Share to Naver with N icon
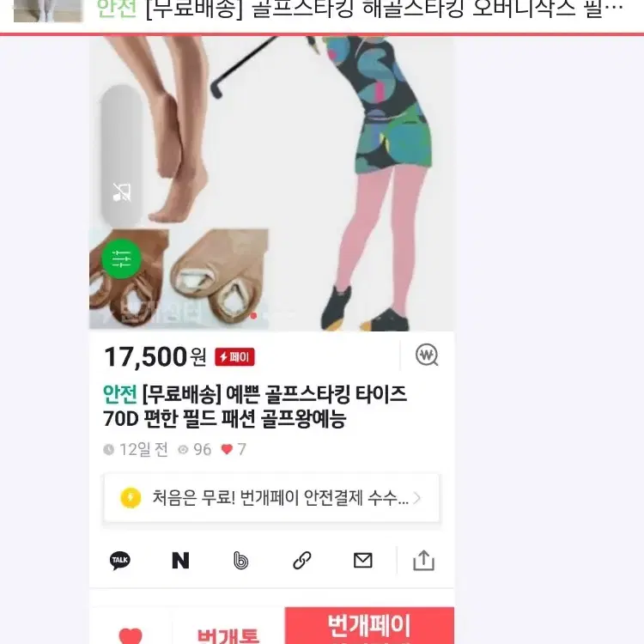The width and height of the screenshot is (644, 644). 180,560
